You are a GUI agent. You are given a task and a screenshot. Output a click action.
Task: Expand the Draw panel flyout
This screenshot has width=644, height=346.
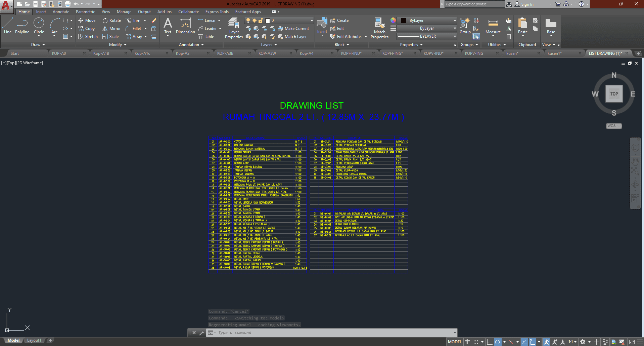click(38, 45)
